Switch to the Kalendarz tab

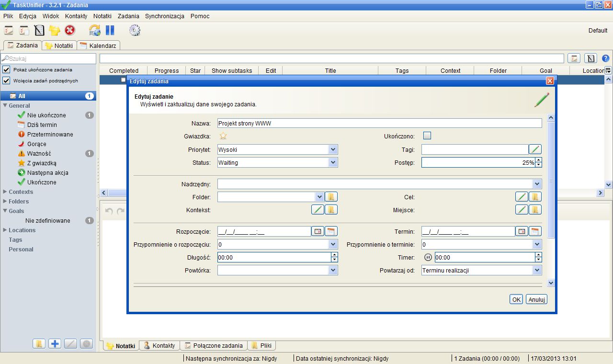pos(98,45)
